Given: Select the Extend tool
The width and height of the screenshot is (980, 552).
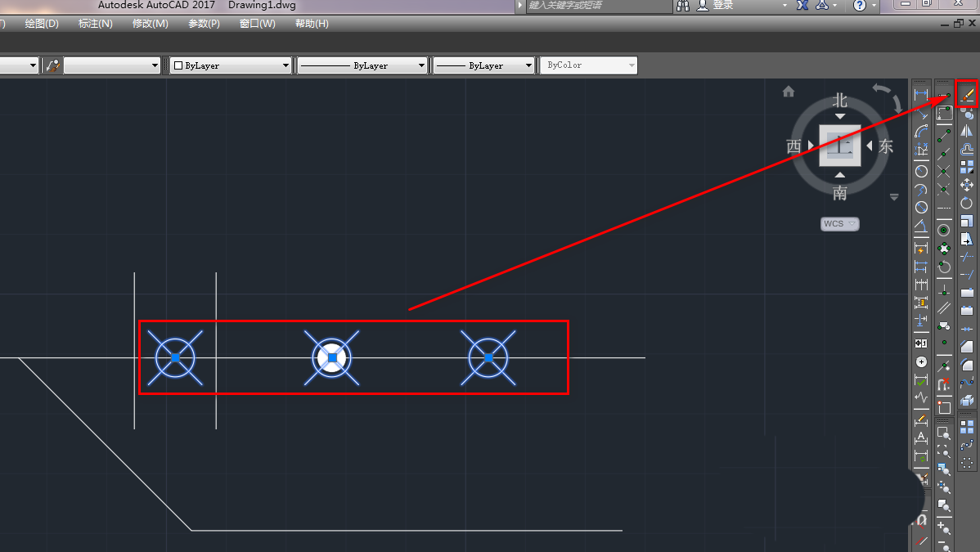Looking at the screenshot, I should [967, 275].
